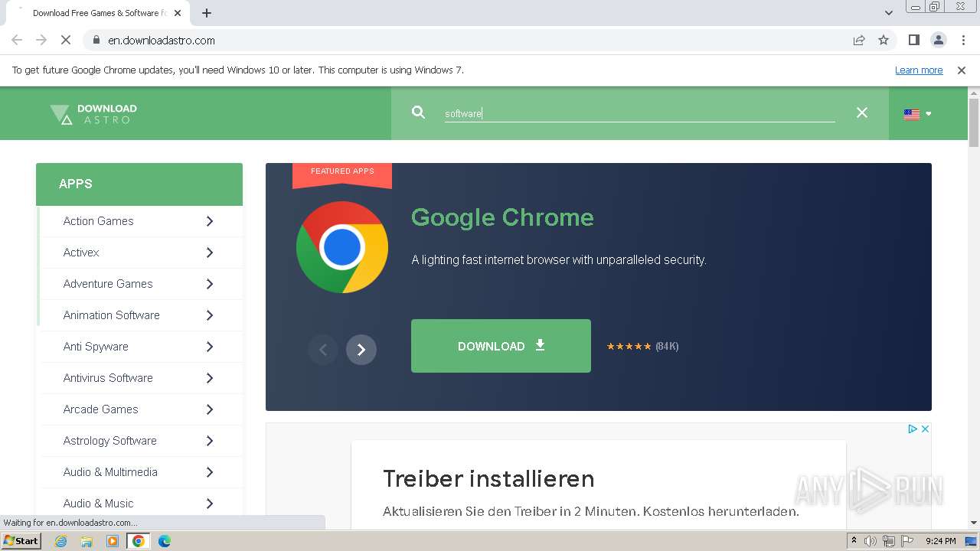Viewport: 980px width, 551px height.
Task: Select the Download Free Games tab
Action: (99, 13)
